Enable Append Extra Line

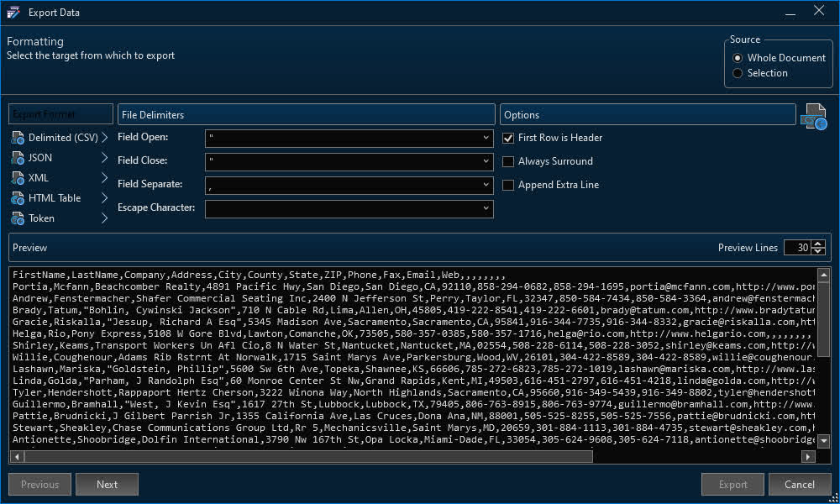[508, 185]
